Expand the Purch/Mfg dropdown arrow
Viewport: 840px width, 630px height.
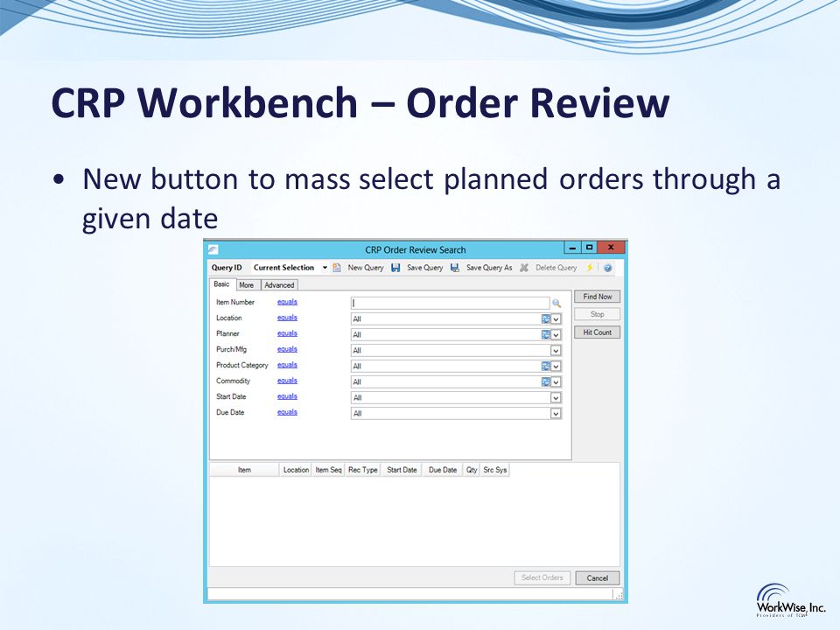[x=556, y=350]
